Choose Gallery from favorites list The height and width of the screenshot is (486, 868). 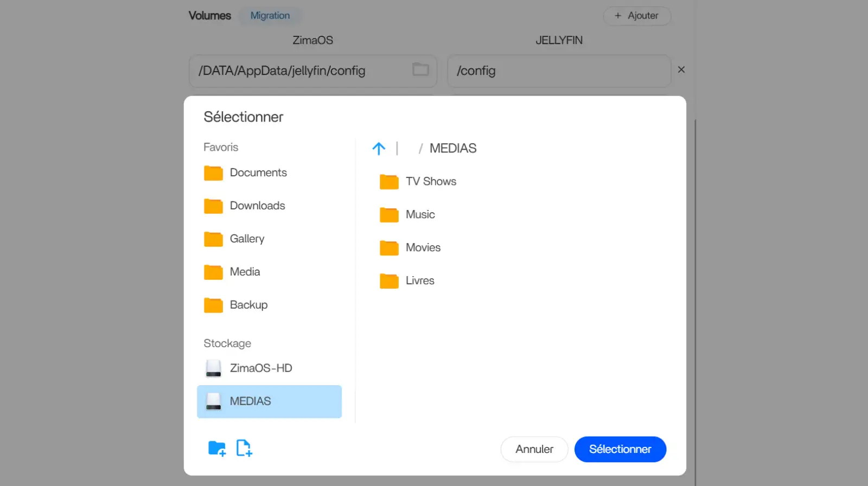(246, 239)
